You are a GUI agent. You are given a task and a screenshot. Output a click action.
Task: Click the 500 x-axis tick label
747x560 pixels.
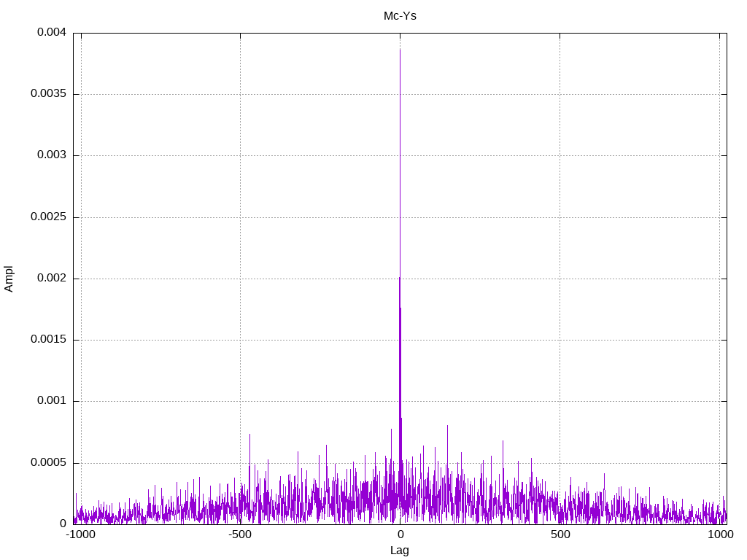[560, 534]
